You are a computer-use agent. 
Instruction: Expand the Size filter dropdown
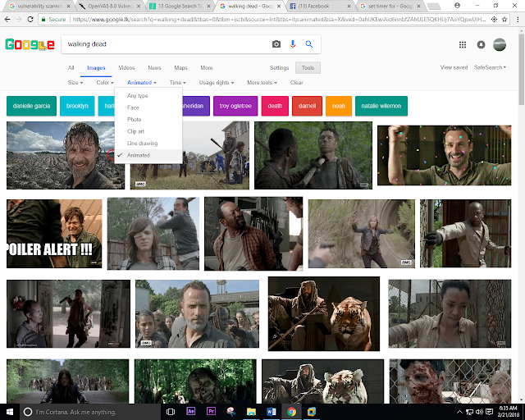[75, 82]
